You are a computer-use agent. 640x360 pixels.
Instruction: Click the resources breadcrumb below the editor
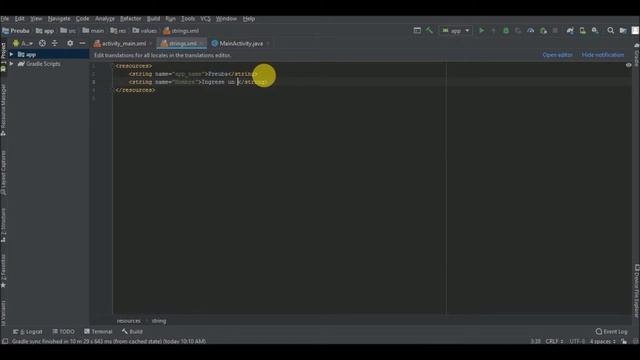tap(129, 321)
